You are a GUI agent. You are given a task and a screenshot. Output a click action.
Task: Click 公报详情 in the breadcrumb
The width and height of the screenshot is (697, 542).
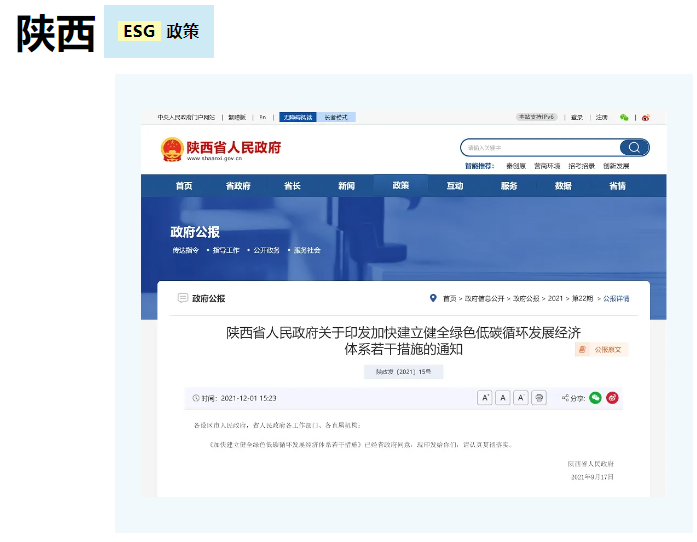click(x=616, y=298)
